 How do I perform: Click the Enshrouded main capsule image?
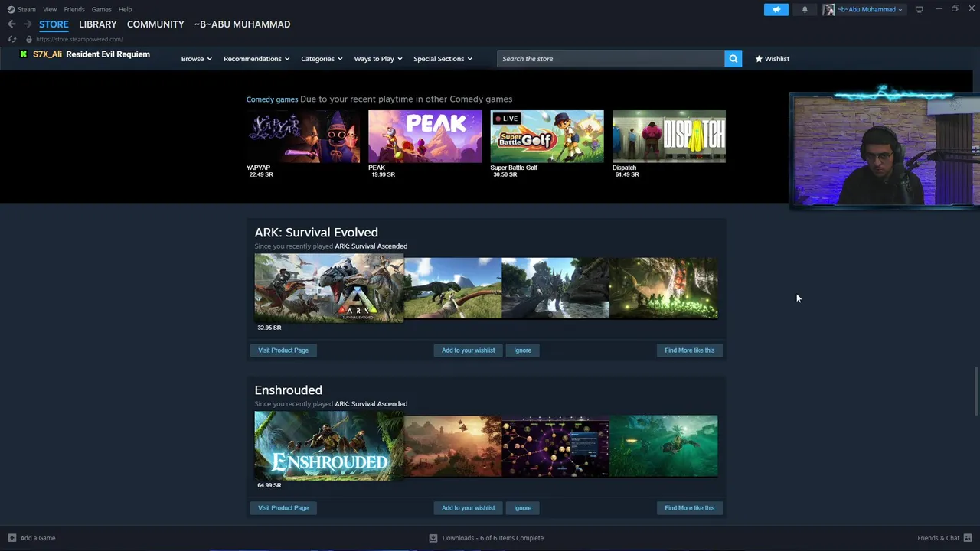(329, 446)
